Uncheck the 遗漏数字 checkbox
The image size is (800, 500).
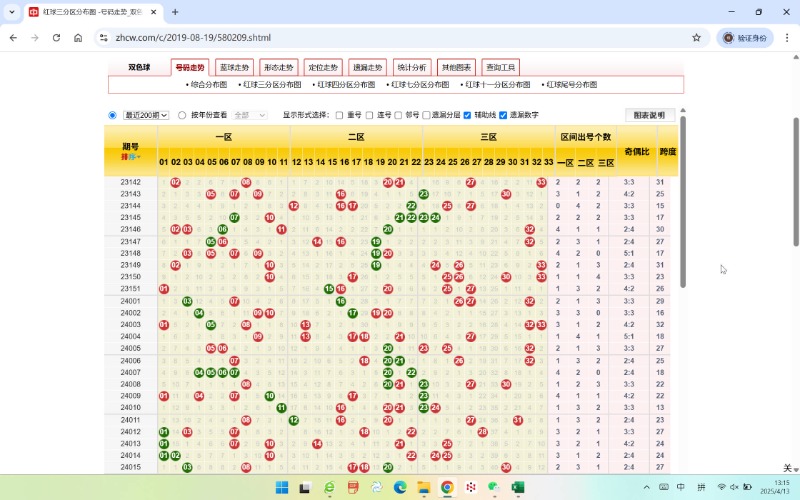[503, 115]
